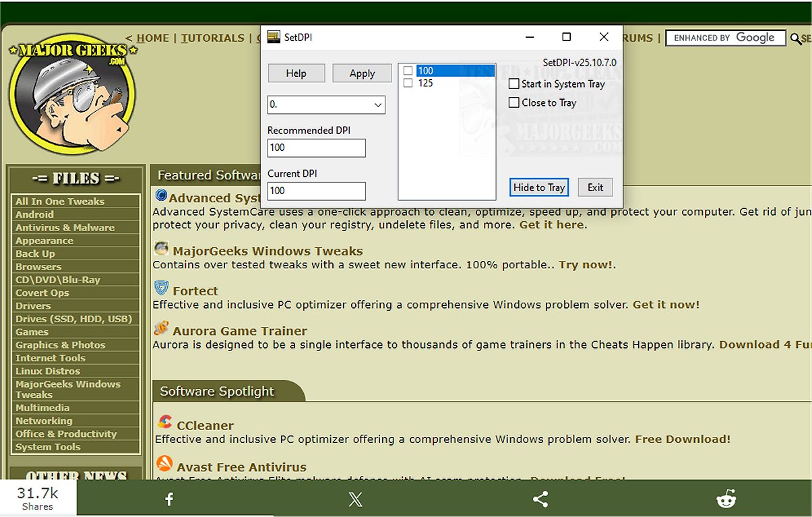Check the 125 DPI checkbox
This screenshot has width=812, height=517.
click(408, 83)
